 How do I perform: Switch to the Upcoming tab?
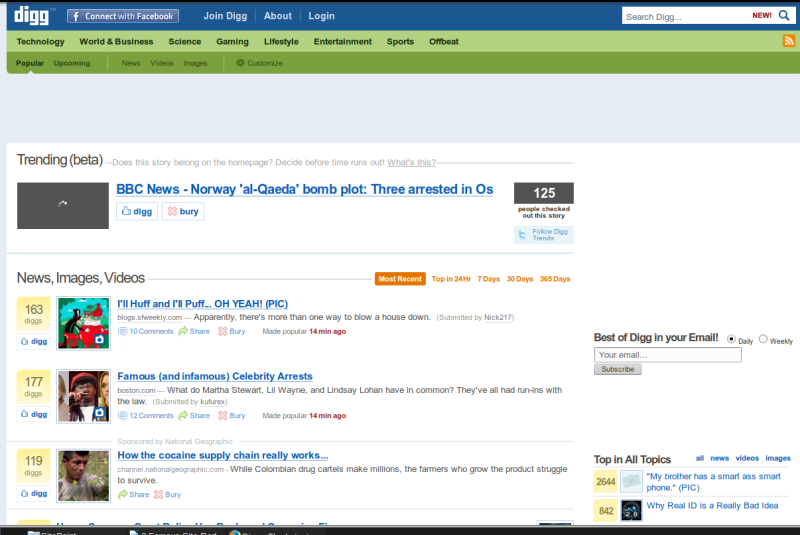coord(72,63)
